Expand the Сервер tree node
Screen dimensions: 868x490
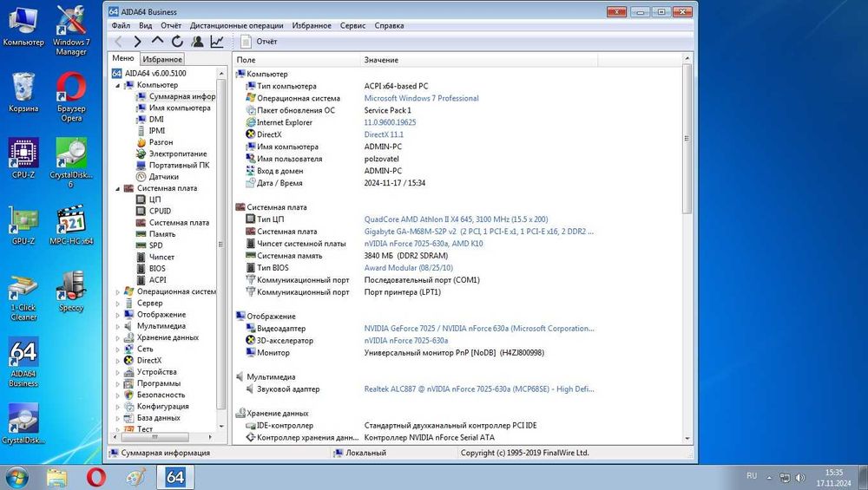(117, 304)
